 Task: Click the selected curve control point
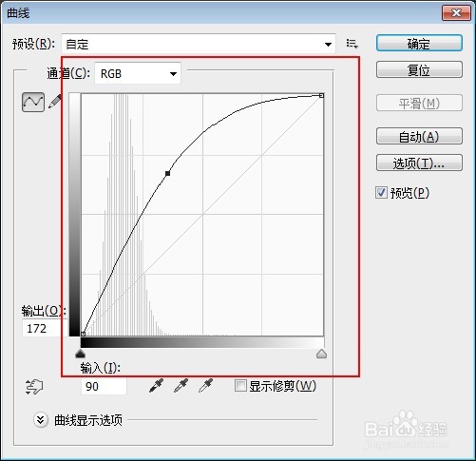tap(167, 173)
